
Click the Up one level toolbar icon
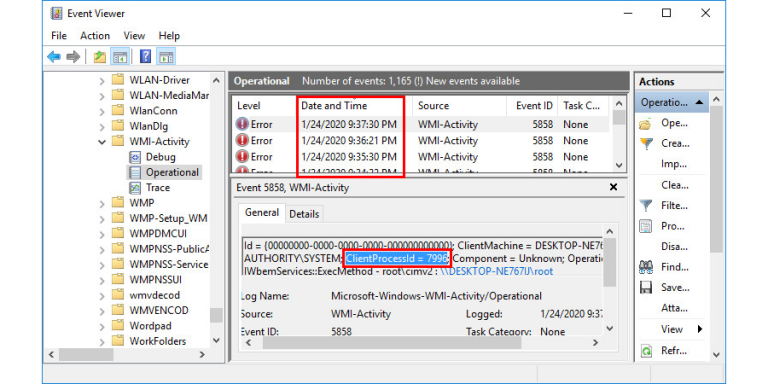pyautogui.click(x=100, y=57)
